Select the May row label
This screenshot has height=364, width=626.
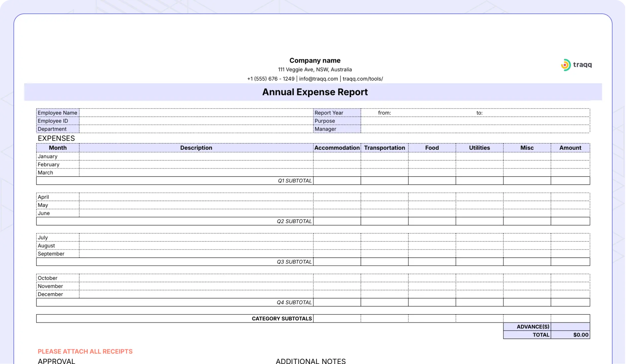43,205
